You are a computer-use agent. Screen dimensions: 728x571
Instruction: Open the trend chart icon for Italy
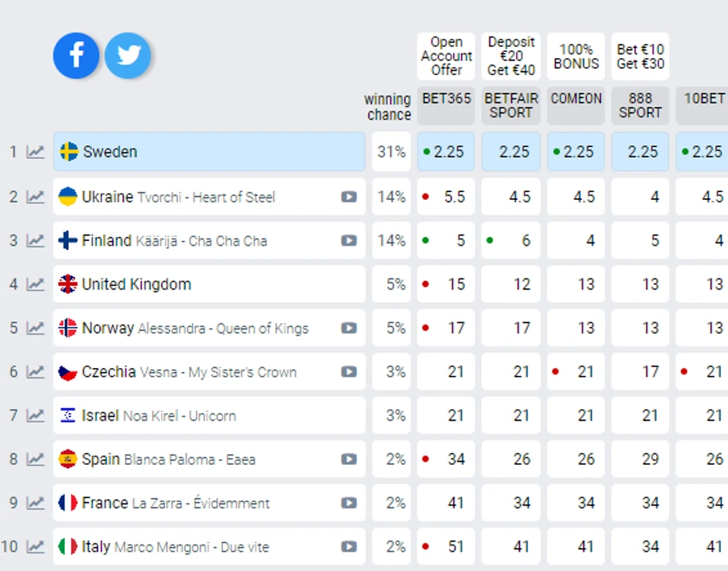[36, 547]
